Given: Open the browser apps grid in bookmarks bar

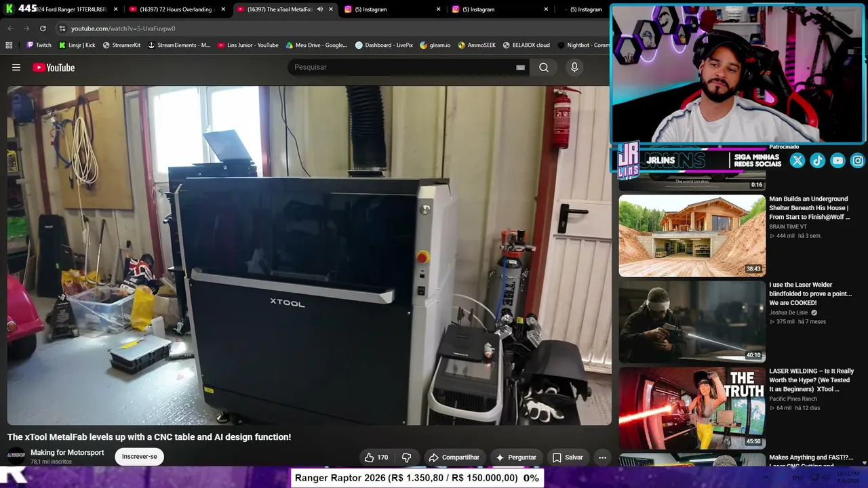Looking at the screenshot, I should (9, 45).
